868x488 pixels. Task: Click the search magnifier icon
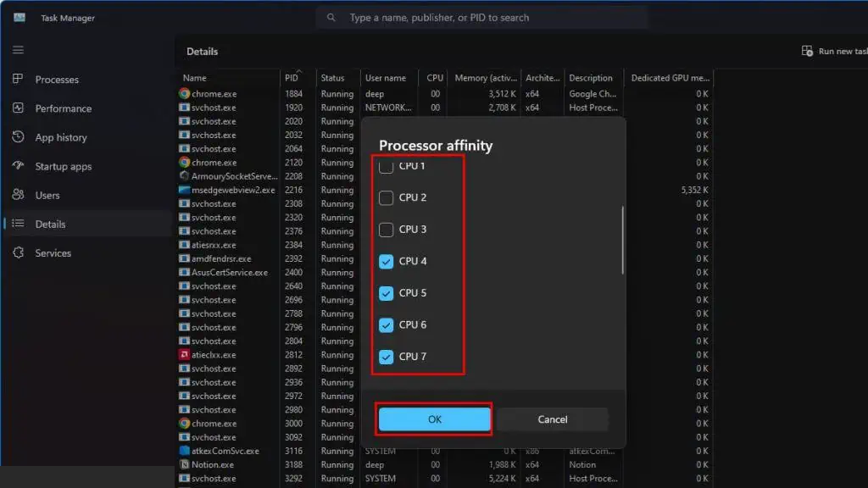(x=331, y=18)
